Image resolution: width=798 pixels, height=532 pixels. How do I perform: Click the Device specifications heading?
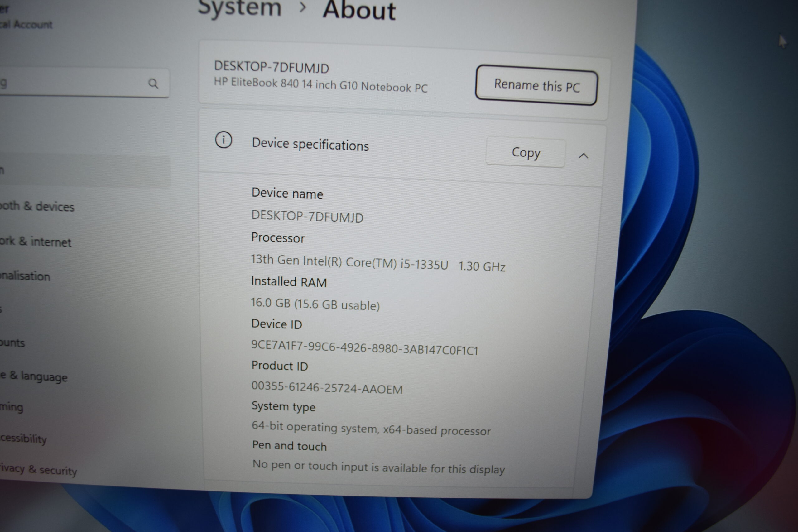click(310, 144)
